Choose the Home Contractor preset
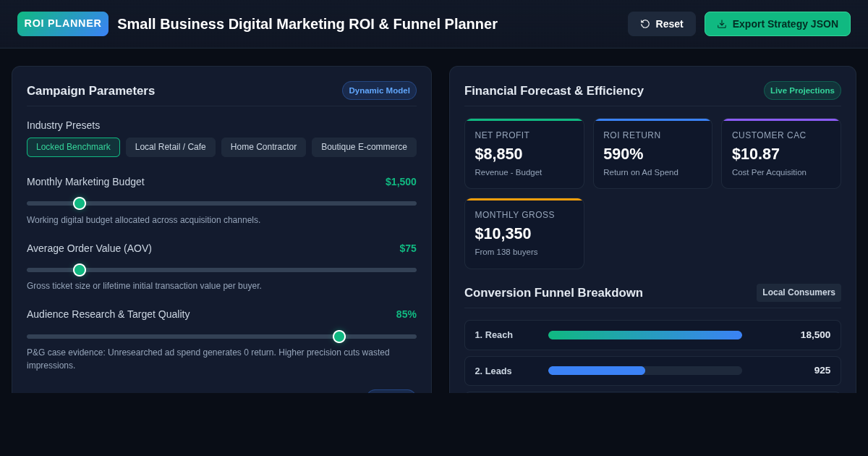This screenshot has height=456, width=868. [263, 147]
